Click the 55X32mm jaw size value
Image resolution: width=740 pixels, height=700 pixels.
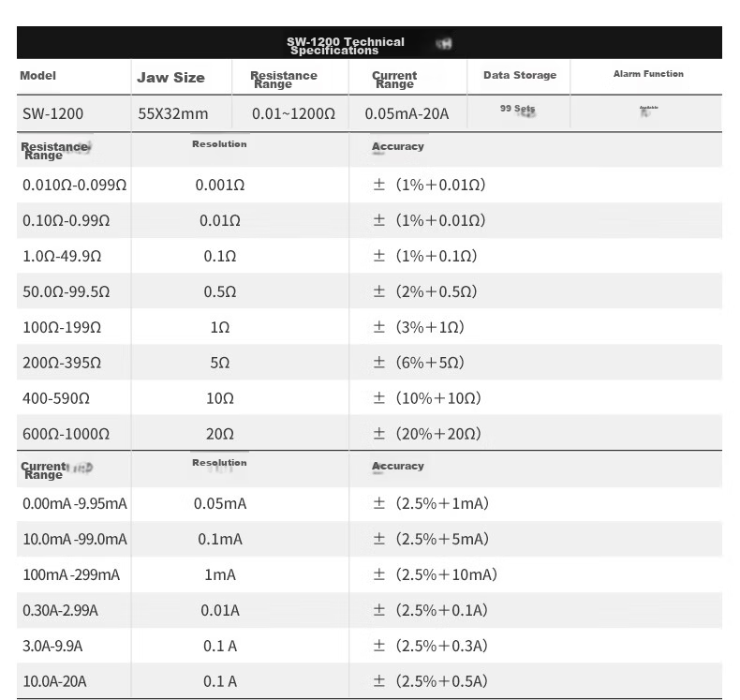pyautogui.click(x=172, y=113)
